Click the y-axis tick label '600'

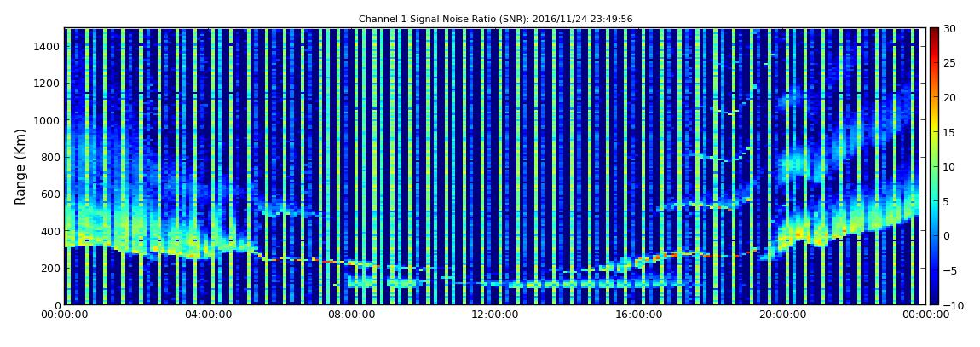click(x=50, y=194)
